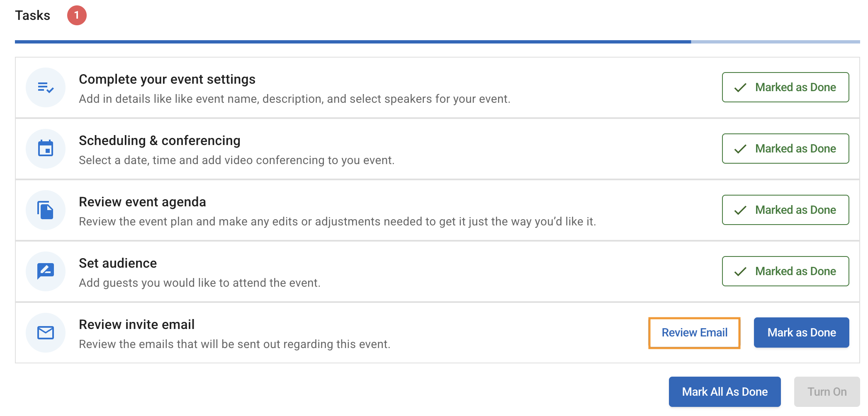Select the Tasks heading tab
The height and width of the screenshot is (416, 868).
(x=33, y=16)
